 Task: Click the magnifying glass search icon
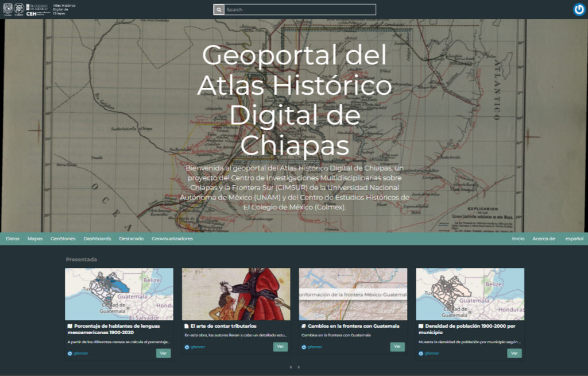(219, 10)
